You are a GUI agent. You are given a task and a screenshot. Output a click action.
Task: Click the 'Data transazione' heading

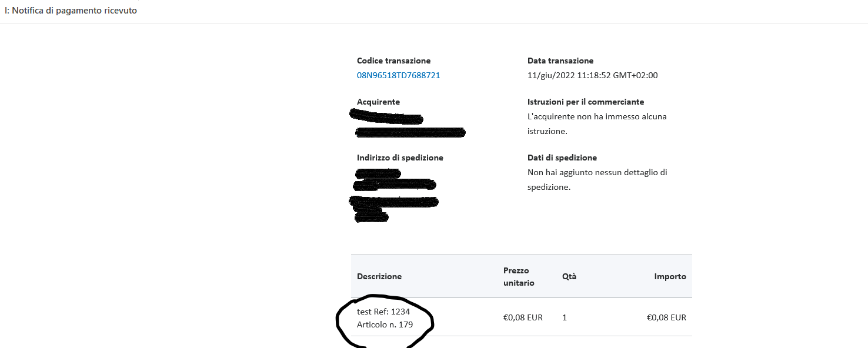click(560, 61)
